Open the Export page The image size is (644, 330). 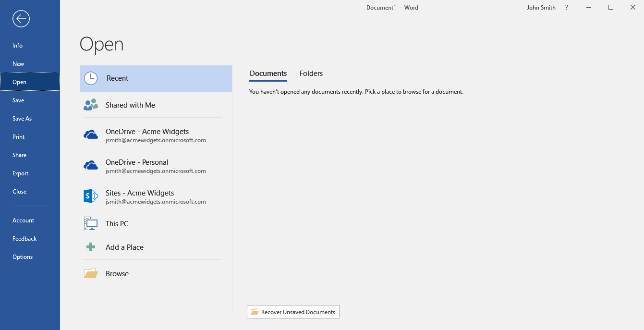(x=30, y=173)
